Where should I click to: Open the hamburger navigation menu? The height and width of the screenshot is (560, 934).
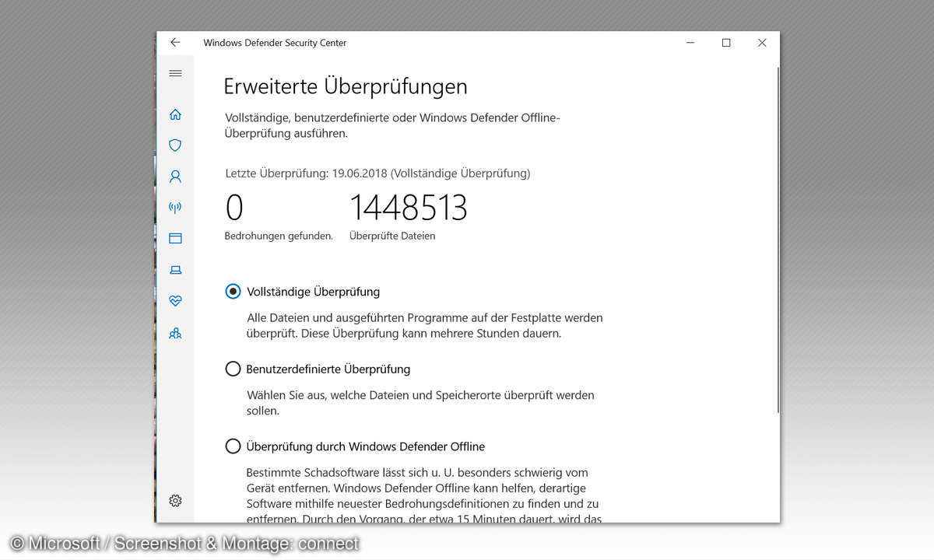(175, 73)
